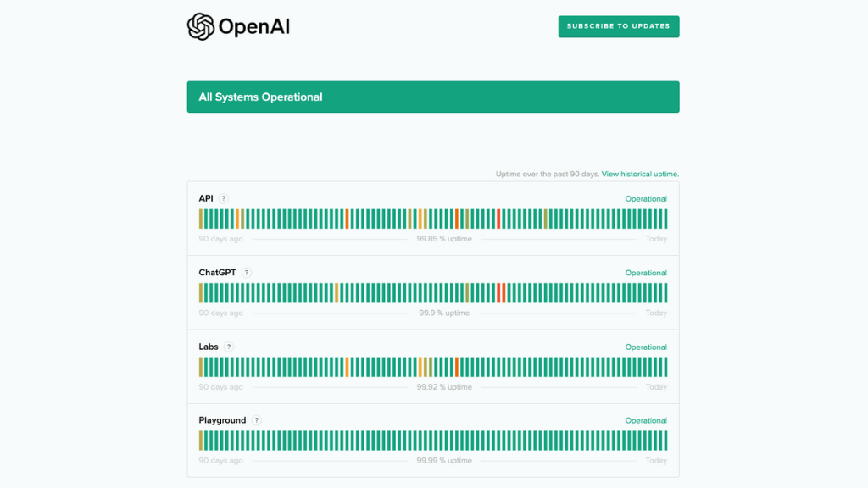Click the rightmost bar in Labs uptime
868x488 pixels.
pos(665,367)
